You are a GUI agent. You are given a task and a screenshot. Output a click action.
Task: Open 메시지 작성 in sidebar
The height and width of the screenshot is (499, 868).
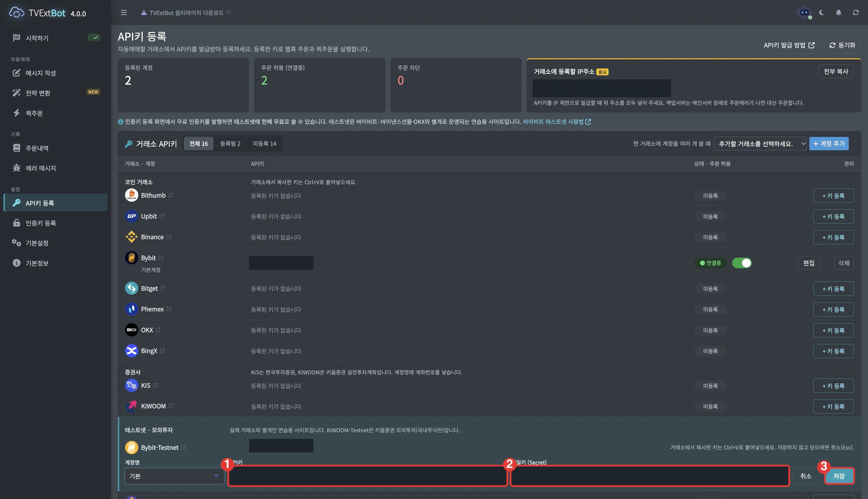(56, 73)
